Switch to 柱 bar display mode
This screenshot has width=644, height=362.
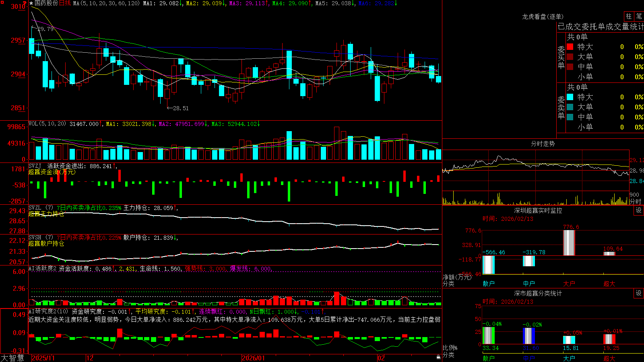coord(629,16)
